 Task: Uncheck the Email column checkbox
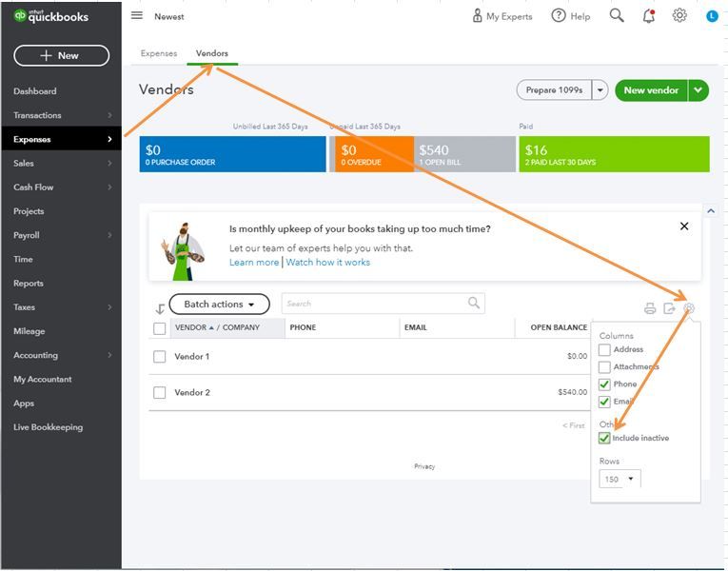(x=604, y=402)
